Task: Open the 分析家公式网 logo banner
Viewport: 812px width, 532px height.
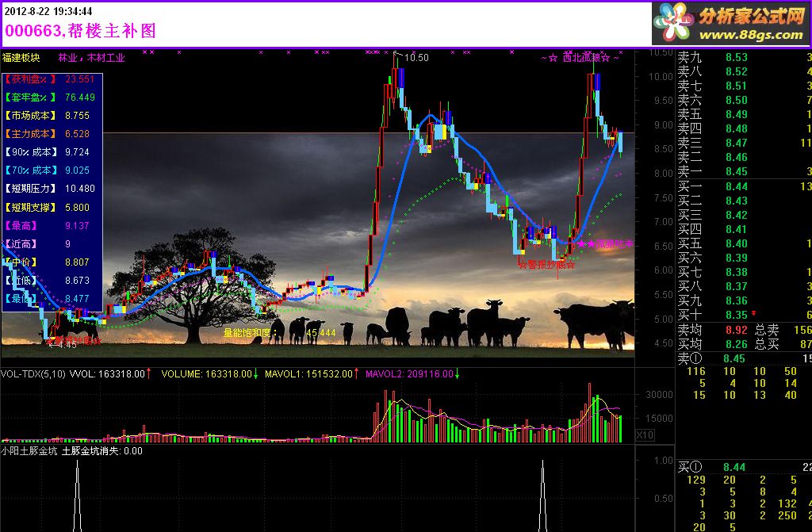Action: point(731,25)
